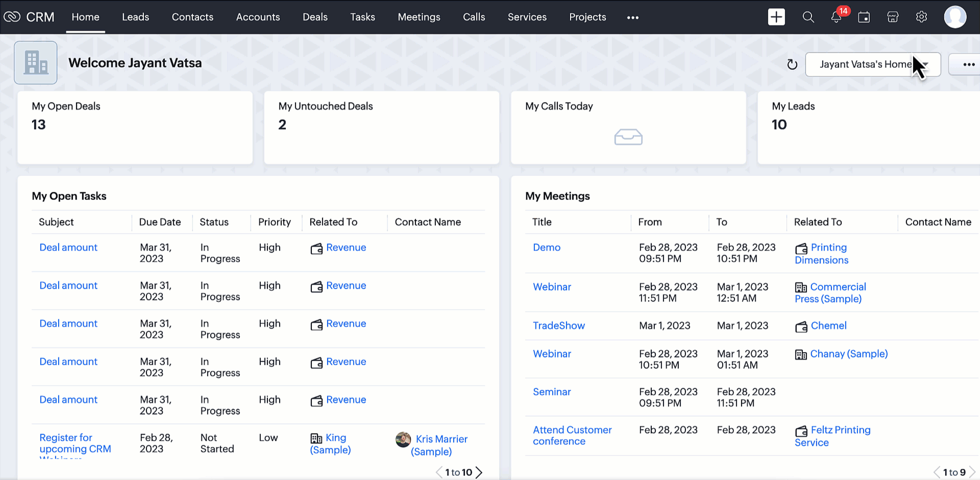980x480 pixels.
Task: Go to the Deals module tab
Action: click(x=315, y=17)
